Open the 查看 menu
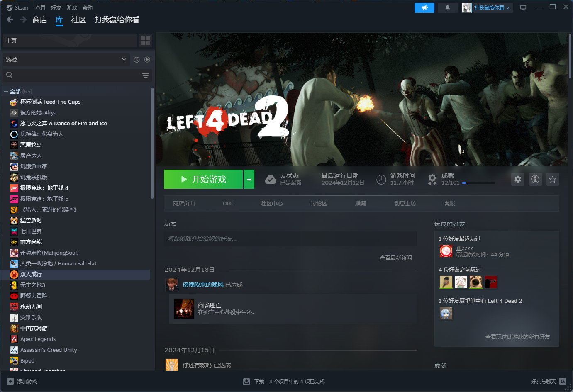Screen dimensions: 573x392 (x=40, y=8)
